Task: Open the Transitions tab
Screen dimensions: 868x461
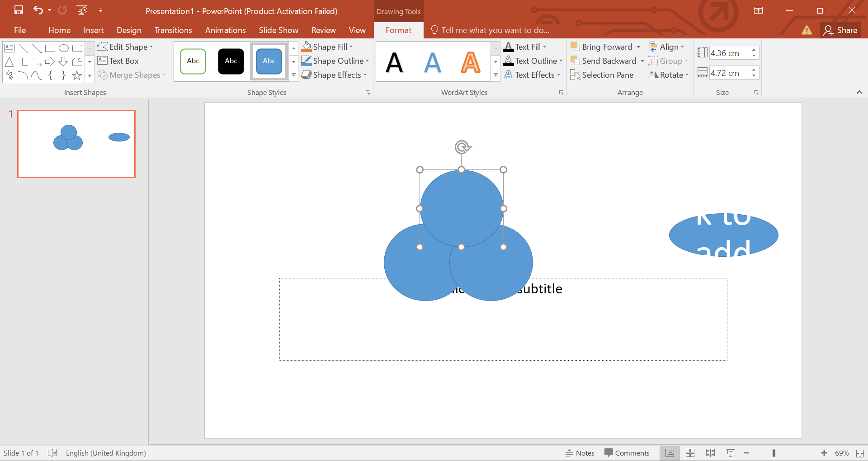Action: (173, 30)
